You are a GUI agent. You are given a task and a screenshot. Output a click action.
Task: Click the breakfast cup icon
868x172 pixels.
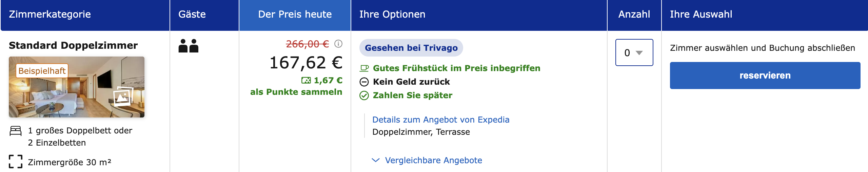click(x=364, y=68)
